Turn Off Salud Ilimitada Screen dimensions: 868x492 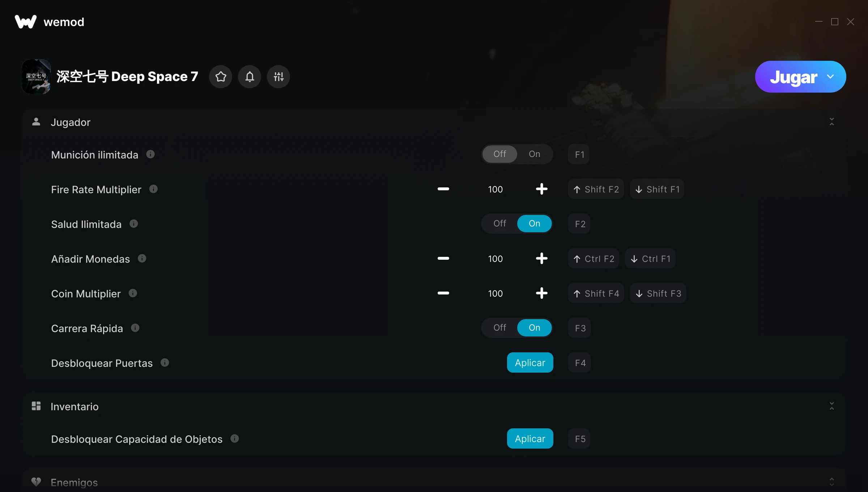500,224
